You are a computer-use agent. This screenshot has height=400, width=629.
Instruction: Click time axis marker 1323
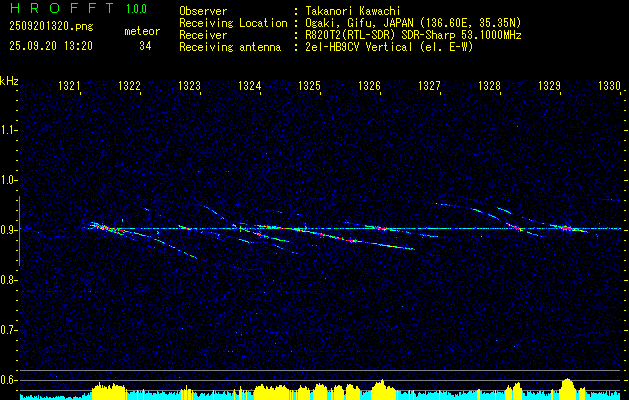(x=189, y=85)
